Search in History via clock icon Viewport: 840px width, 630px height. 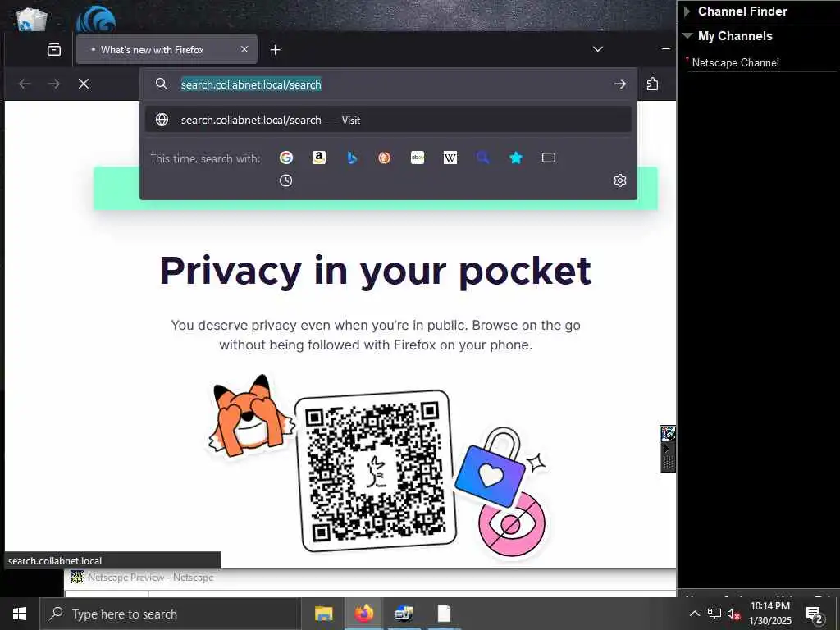coord(286,180)
